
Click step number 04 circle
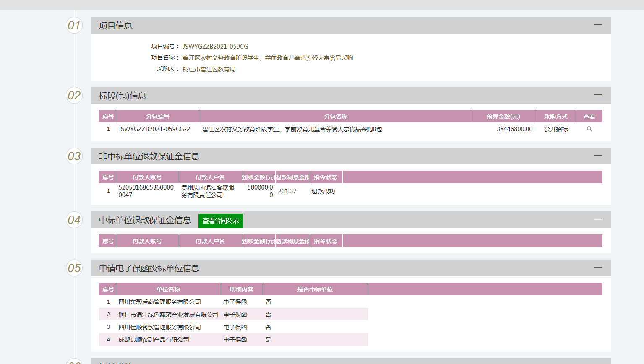(x=74, y=220)
